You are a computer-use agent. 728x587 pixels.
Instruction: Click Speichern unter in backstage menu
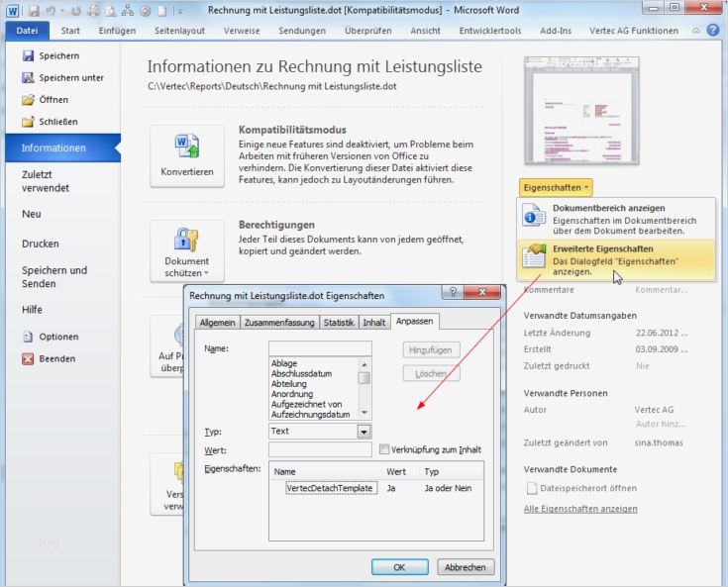click(x=62, y=77)
